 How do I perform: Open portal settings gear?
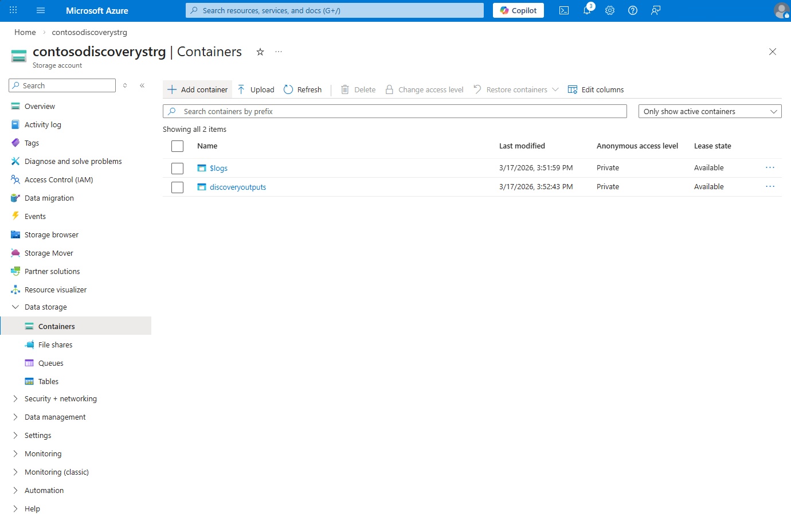coord(610,10)
